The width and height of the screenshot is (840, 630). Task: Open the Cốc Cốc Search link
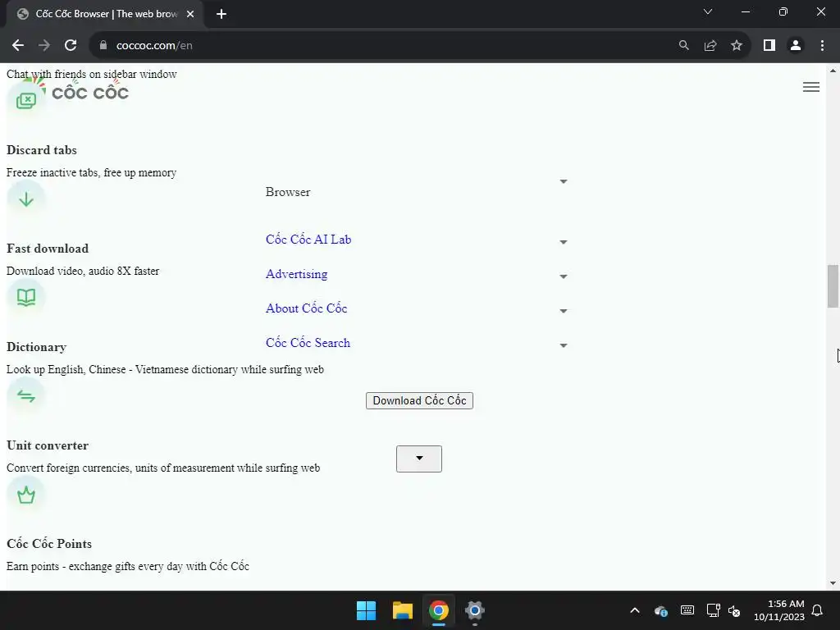(x=308, y=343)
